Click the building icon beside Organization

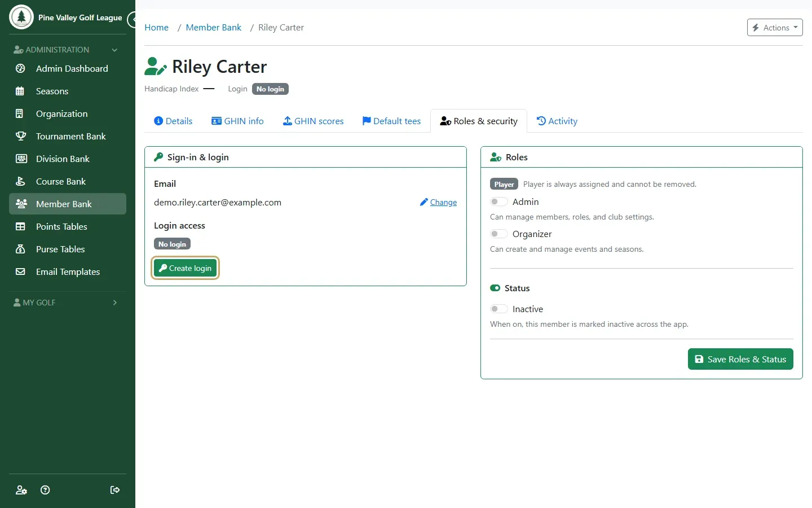20,113
